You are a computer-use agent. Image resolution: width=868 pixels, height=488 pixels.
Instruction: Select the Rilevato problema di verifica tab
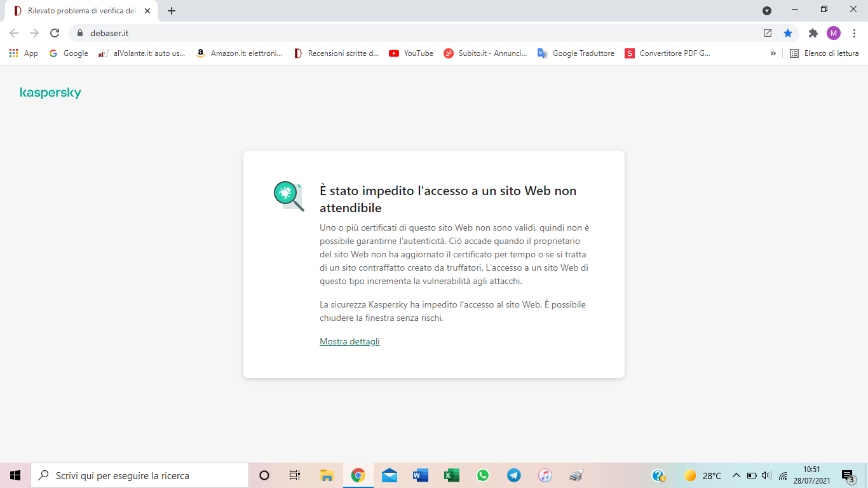(x=81, y=11)
